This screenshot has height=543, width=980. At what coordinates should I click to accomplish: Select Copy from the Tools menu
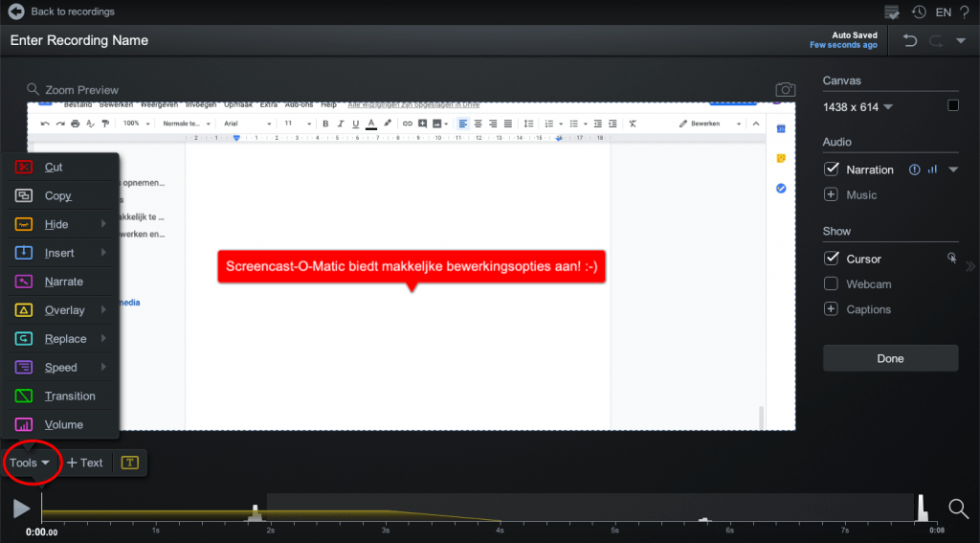point(60,195)
